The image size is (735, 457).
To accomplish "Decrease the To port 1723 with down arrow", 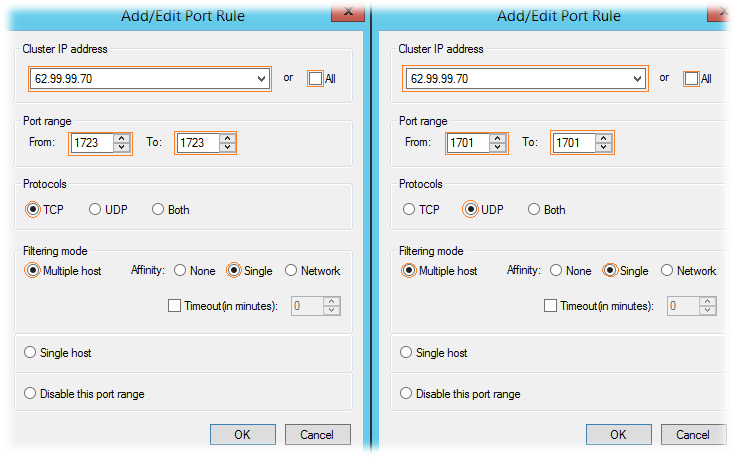I will [x=228, y=147].
